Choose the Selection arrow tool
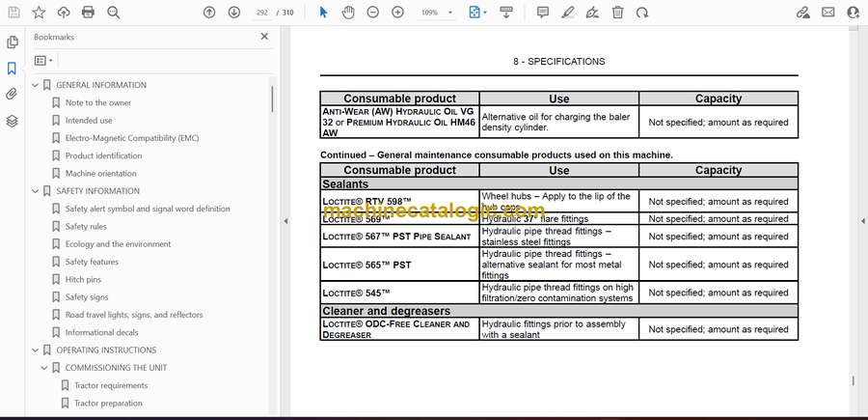The width and height of the screenshot is (868, 420). click(323, 13)
